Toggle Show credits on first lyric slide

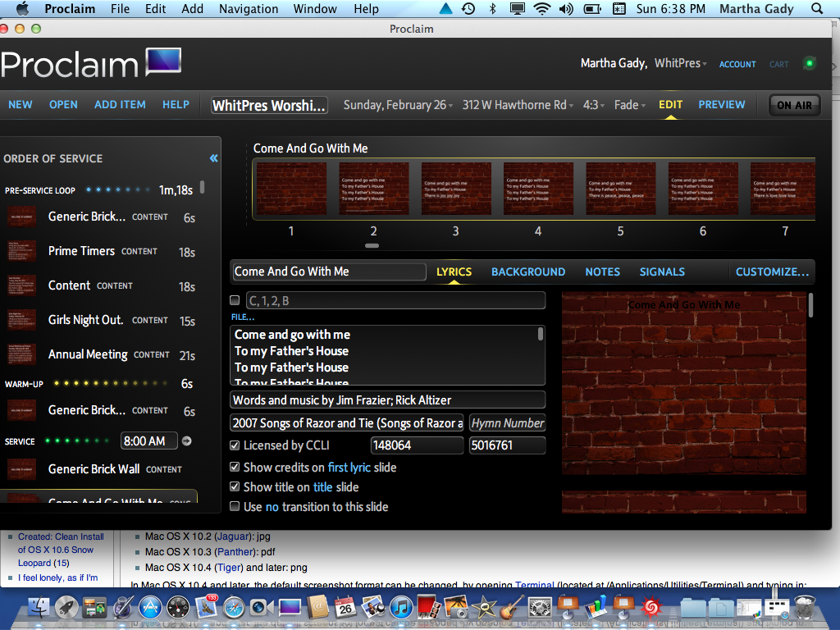tap(235, 467)
